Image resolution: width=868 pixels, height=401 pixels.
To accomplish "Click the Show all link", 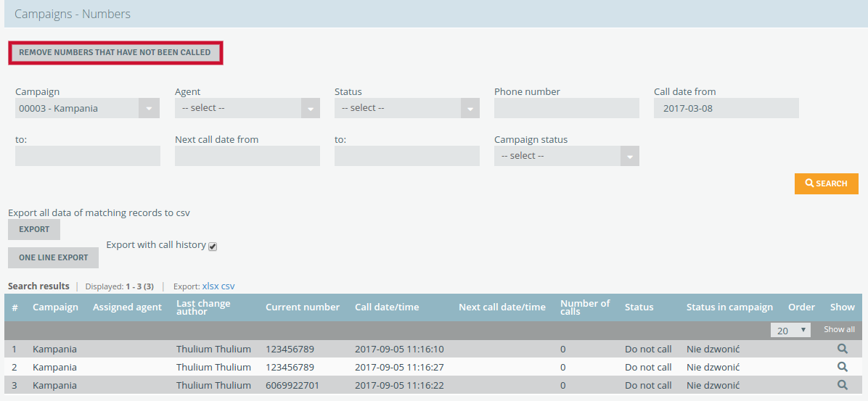I will [839, 330].
